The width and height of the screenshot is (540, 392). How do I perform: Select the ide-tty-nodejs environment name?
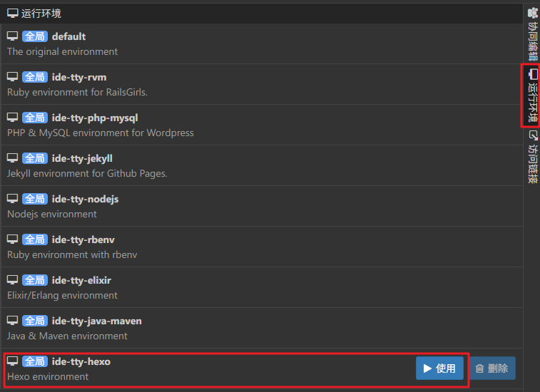(86, 199)
